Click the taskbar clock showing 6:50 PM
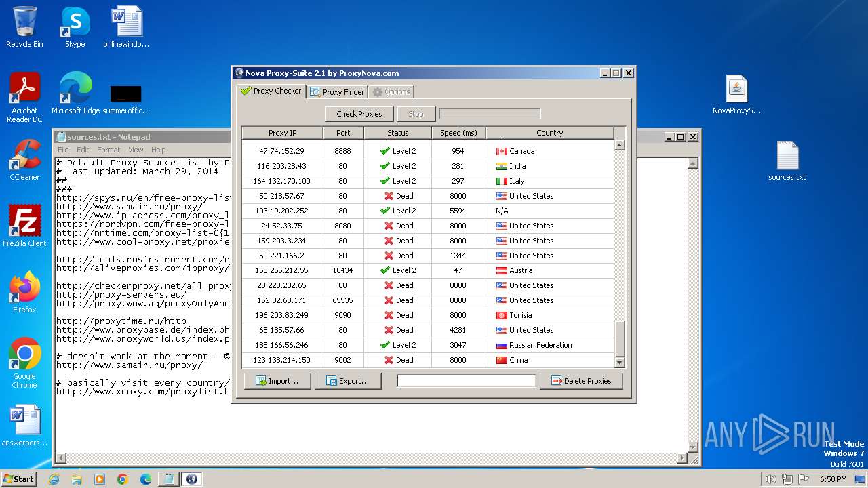This screenshot has width=868, height=488. click(x=833, y=479)
